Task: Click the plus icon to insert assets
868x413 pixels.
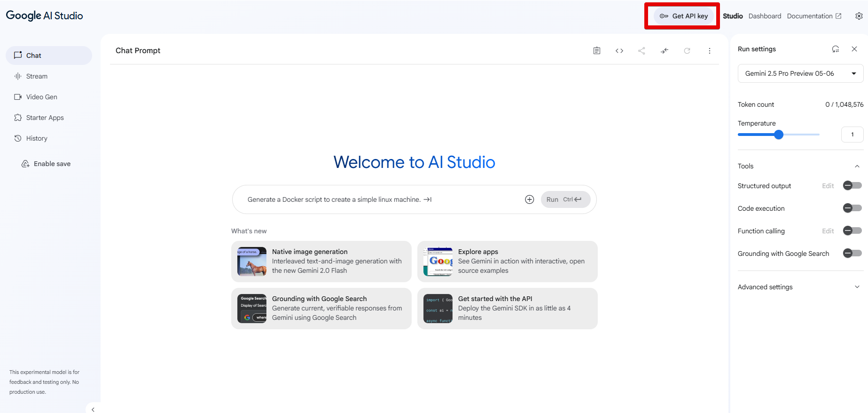Action: tap(530, 199)
